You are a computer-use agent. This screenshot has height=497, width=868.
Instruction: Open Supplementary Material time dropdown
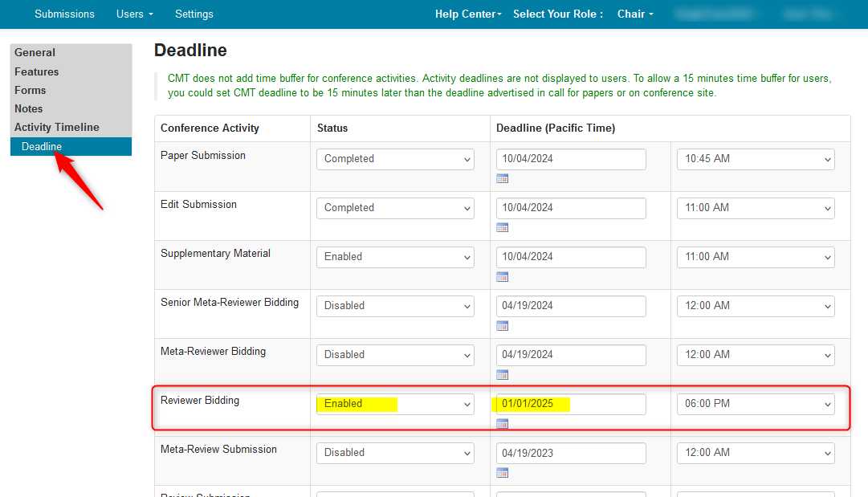point(756,257)
